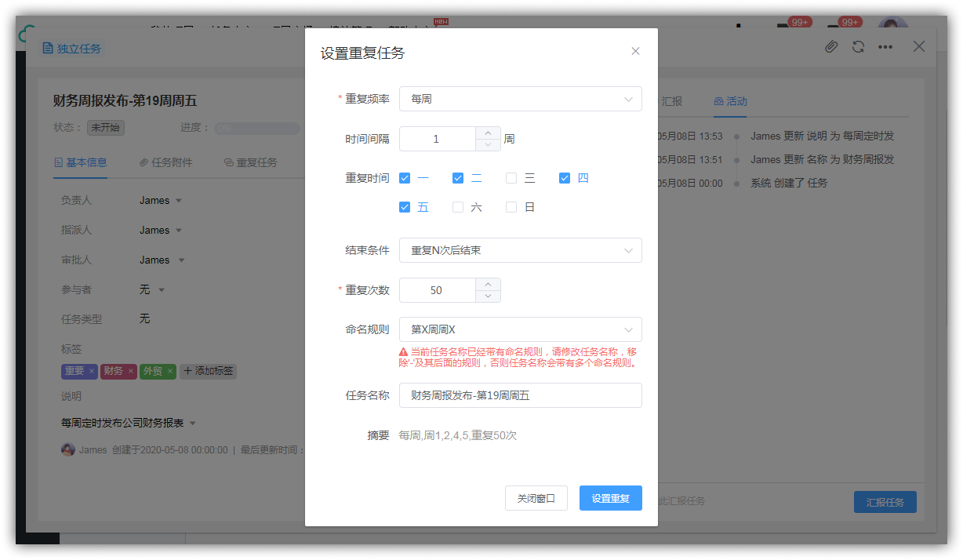The image size is (963, 560).
Task: Click the 任务类型 value 无
Action: click(x=144, y=319)
